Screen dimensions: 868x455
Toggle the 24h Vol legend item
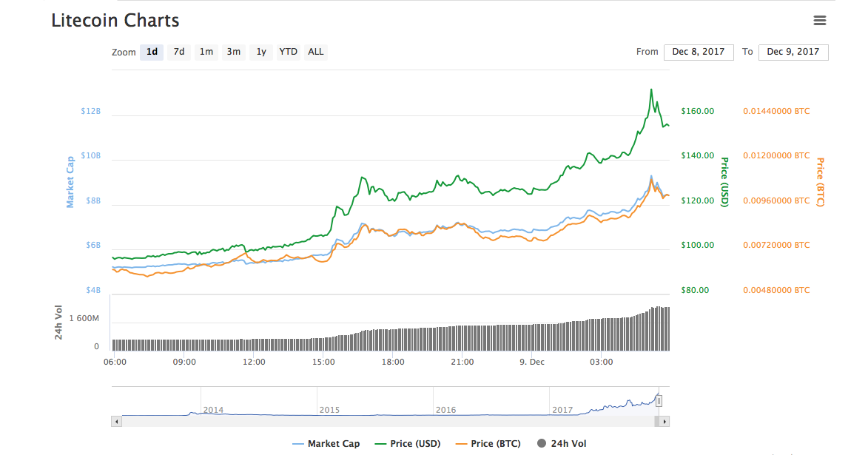pos(561,444)
